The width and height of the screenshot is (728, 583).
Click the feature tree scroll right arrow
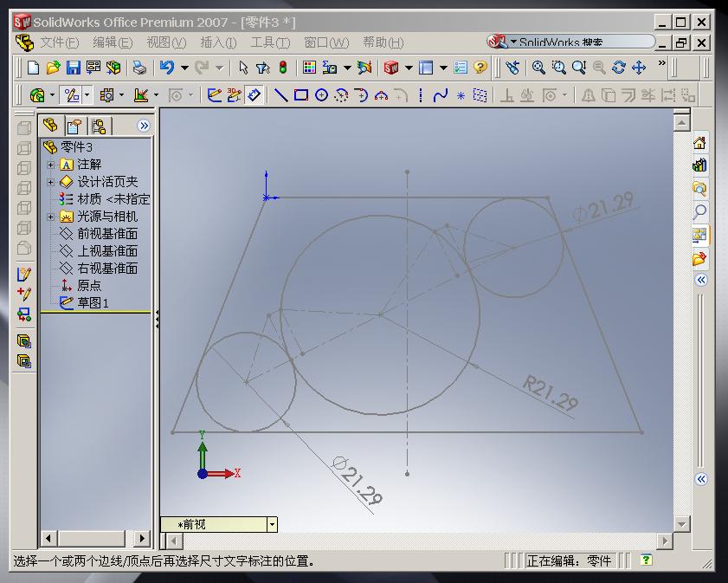tap(142, 539)
